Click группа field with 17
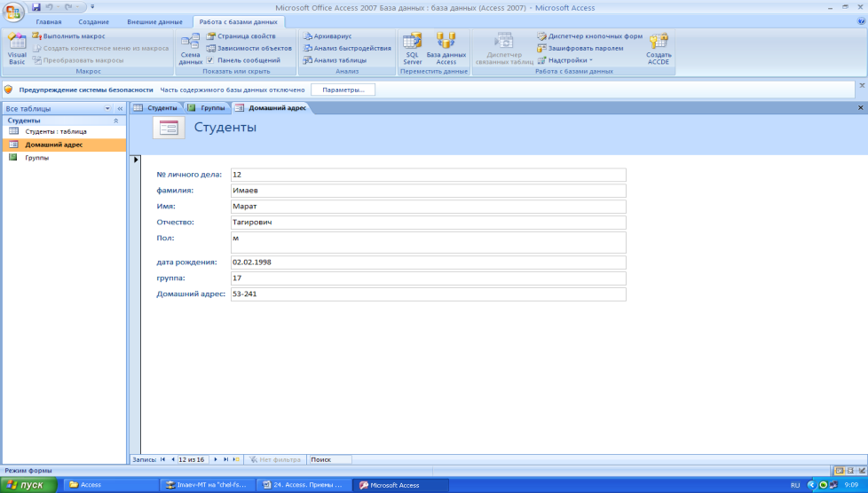 point(428,278)
